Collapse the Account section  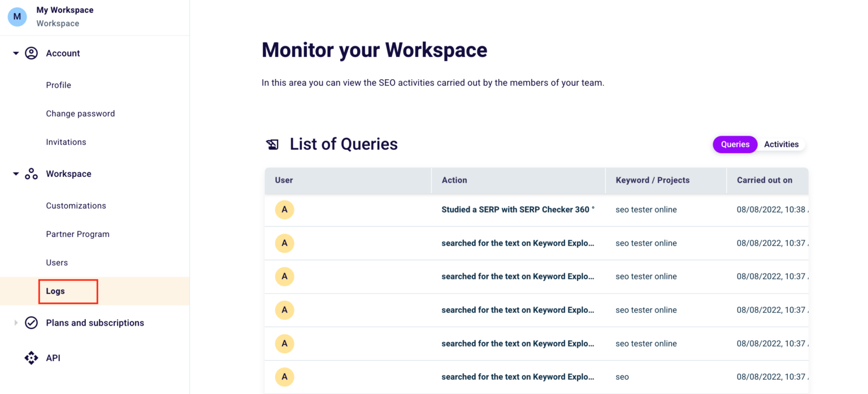[15, 53]
